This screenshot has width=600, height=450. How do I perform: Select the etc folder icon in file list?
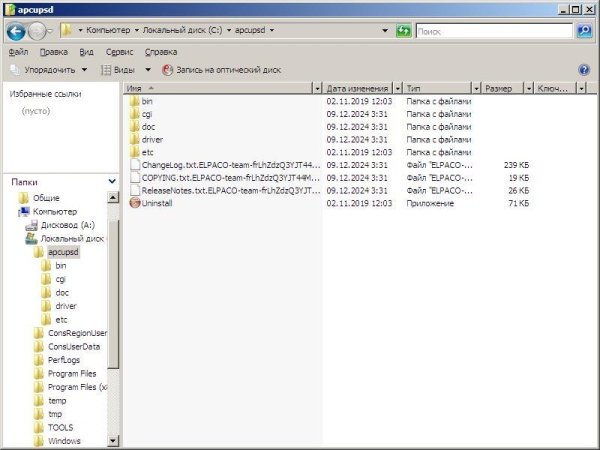point(134,152)
